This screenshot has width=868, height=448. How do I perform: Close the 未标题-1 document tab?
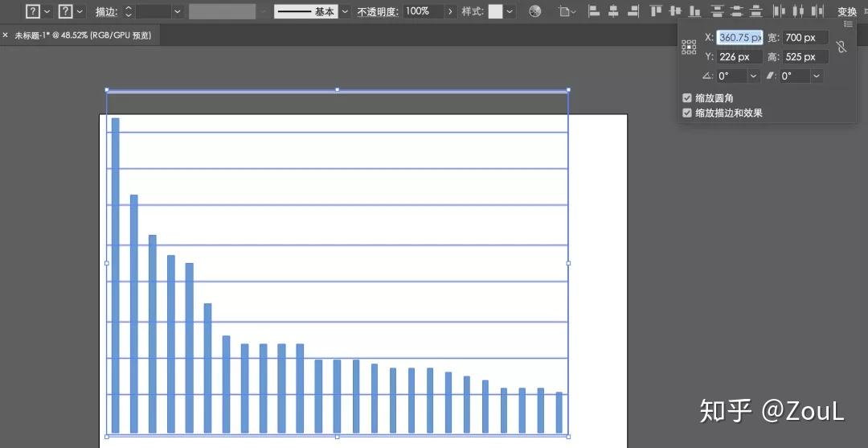[6, 35]
